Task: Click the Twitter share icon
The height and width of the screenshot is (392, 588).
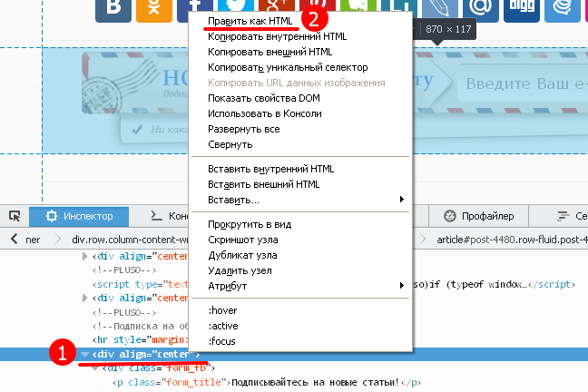Action: pos(236,5)
